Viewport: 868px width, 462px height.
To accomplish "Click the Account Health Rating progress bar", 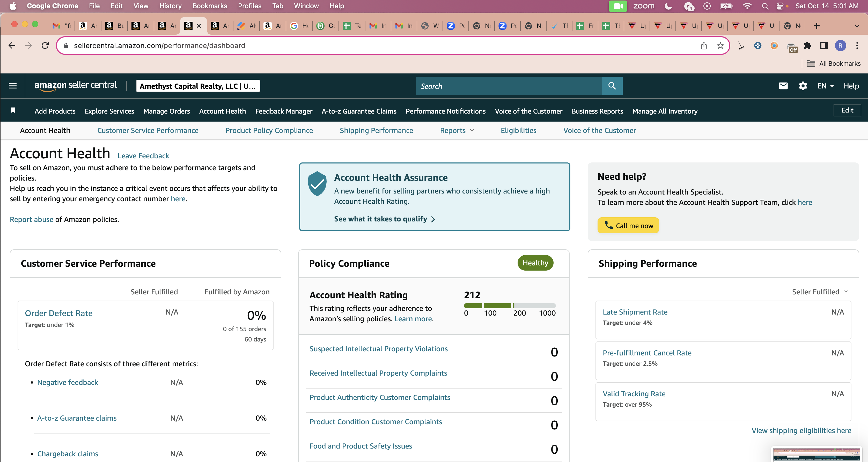I will click(510, 306).
